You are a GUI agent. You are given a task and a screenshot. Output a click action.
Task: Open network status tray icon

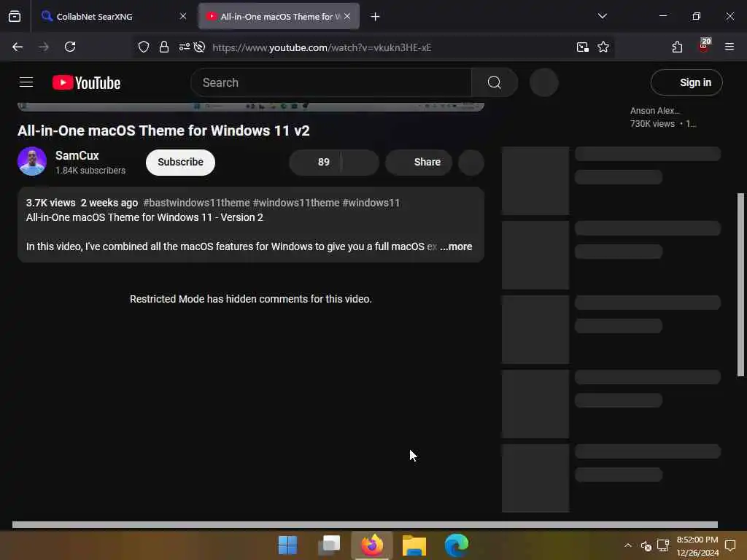pos(663,545)
